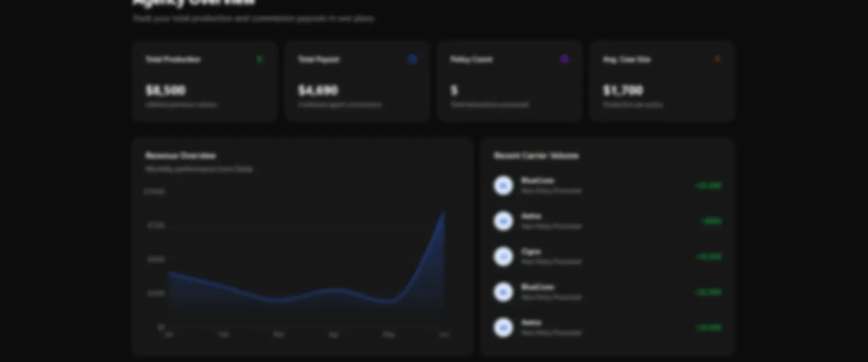Image resolution: width=868 pixels, height=362 pixels.
Task: Click the purple icon on the Policy Count card
Action: [x=565, y=59]
